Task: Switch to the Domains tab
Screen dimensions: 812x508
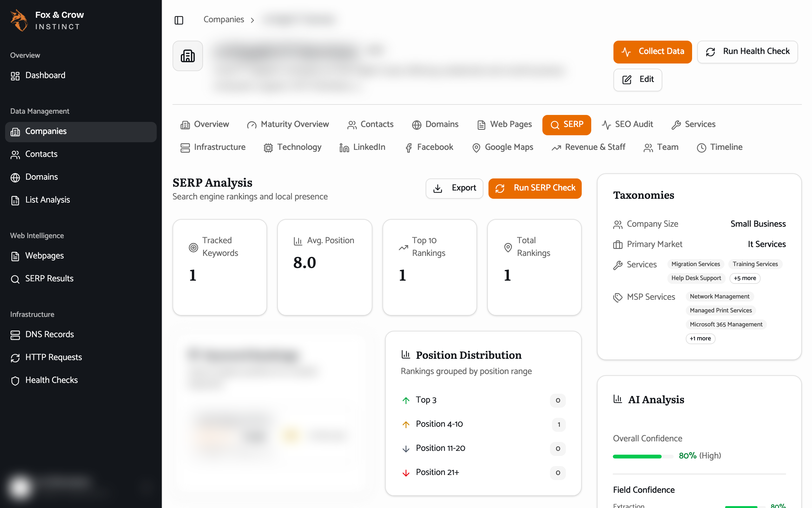Action: [x=435, y=125]
